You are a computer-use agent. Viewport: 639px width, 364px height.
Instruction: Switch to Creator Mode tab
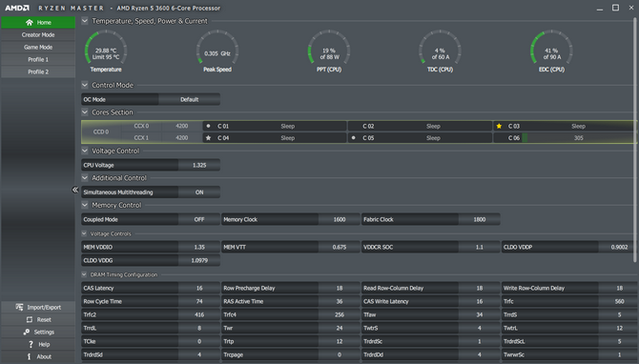[x=38, y=35]
